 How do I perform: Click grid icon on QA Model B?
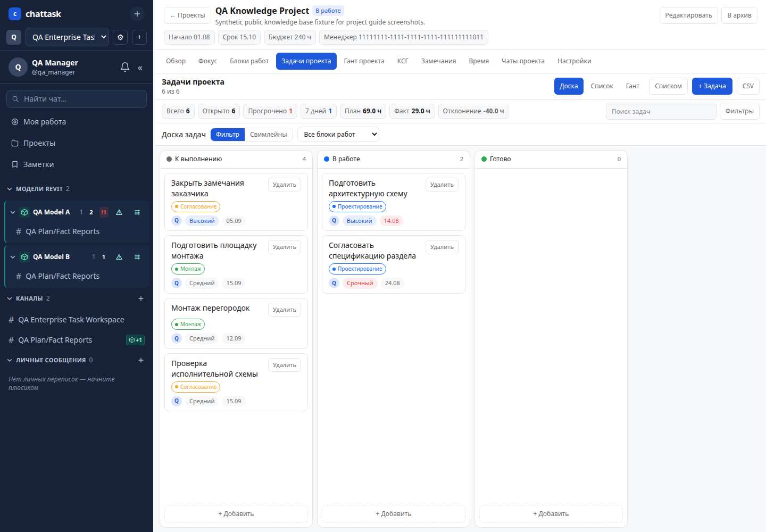[x=137, y=257]
